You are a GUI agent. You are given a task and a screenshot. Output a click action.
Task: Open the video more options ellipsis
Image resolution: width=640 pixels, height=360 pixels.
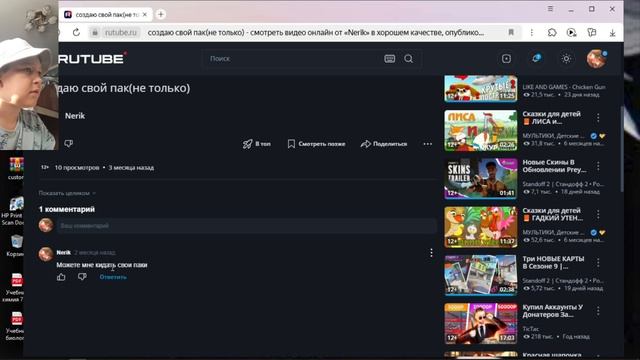(x=427, y=144)
